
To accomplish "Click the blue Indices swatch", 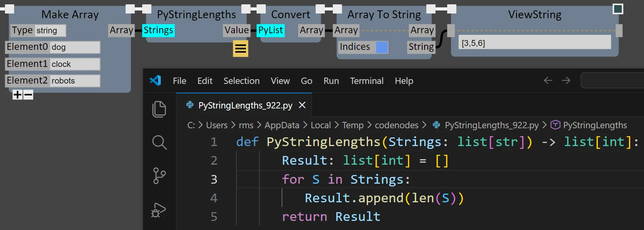I will 382,47.
